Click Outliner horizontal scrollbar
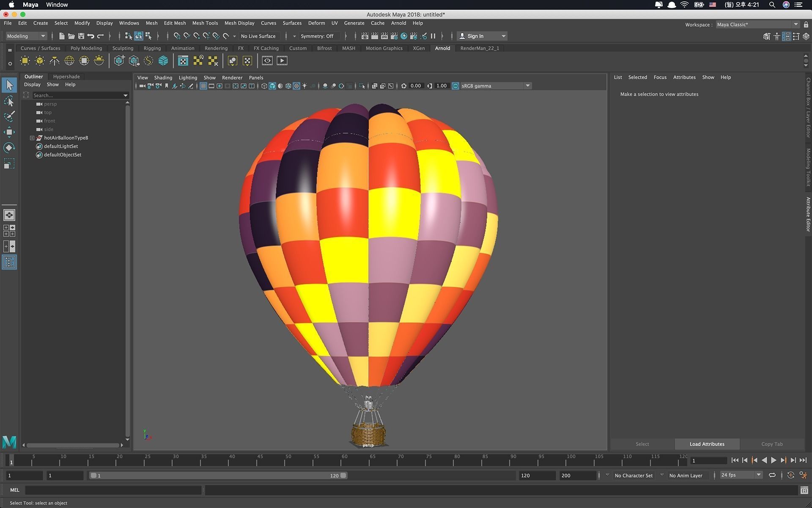This screenshot has width=812, height=508. coord(73,445)
